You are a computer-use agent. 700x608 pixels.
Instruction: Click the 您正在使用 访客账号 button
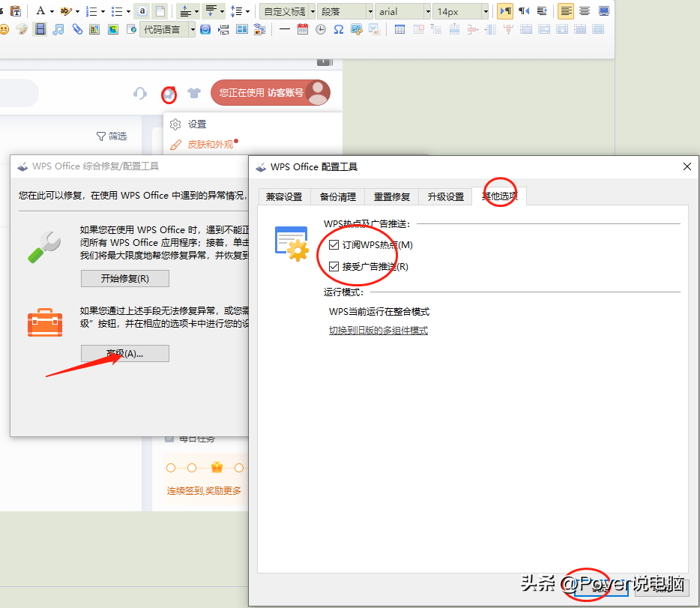click(271, 93)
